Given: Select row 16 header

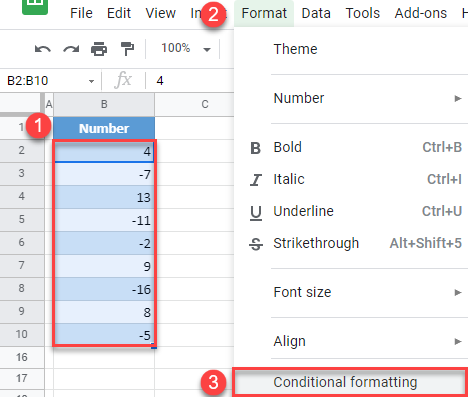Looking at the screenshot, I should tap(22, 358).
